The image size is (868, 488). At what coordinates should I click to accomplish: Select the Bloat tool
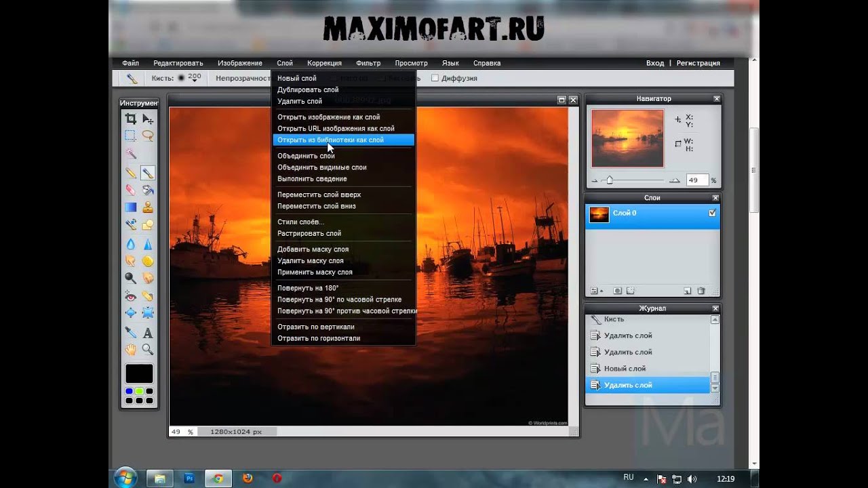pos(131,312)
